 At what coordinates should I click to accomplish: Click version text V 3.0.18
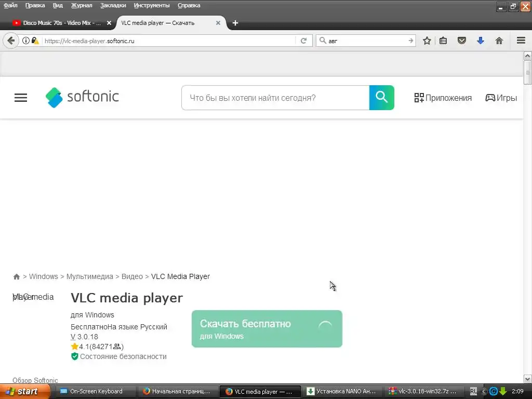pos(84,337)
